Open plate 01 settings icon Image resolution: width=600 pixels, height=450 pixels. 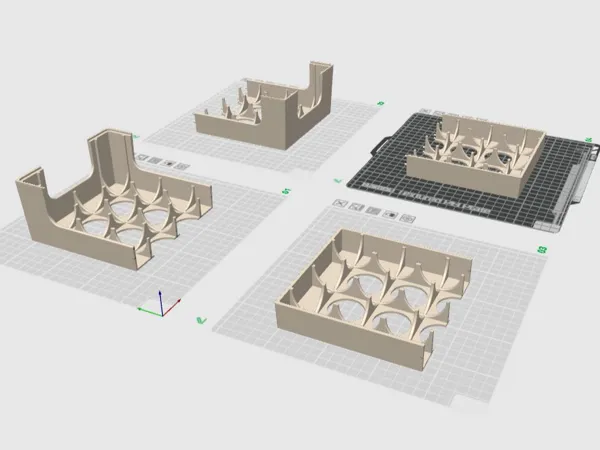[x=183, y=166]
